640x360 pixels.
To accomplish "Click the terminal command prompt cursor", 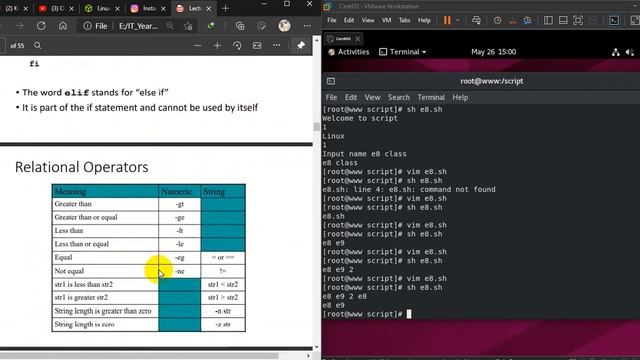I will point(409,314).
